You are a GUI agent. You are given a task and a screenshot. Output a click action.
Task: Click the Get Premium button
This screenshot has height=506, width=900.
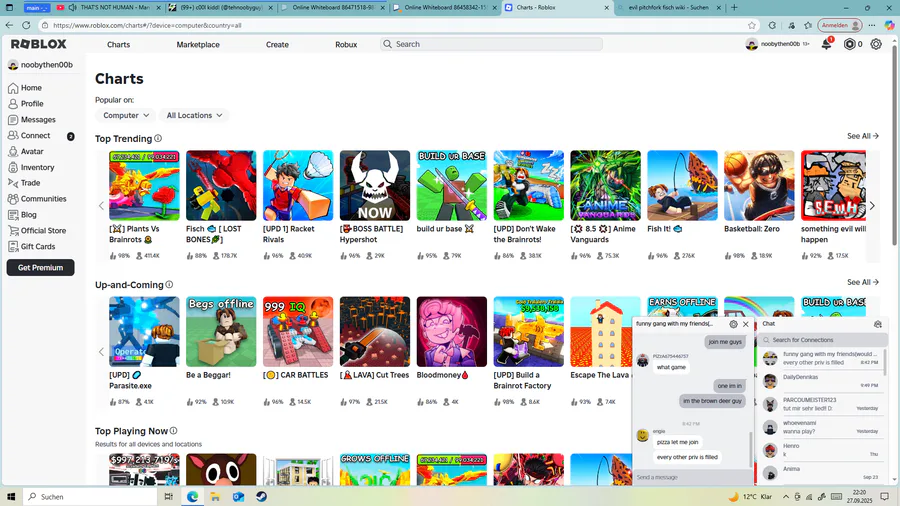(40, 267)
